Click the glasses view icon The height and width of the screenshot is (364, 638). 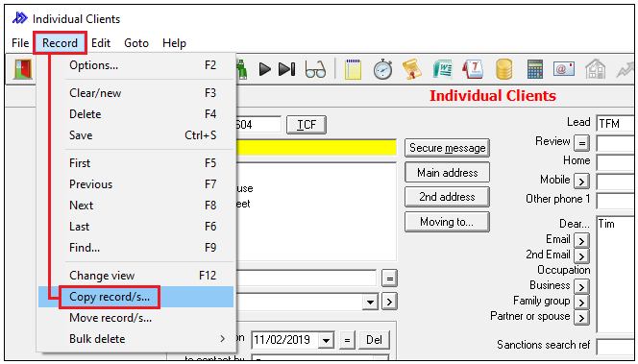pyautogui.click(x=316, y=70)
